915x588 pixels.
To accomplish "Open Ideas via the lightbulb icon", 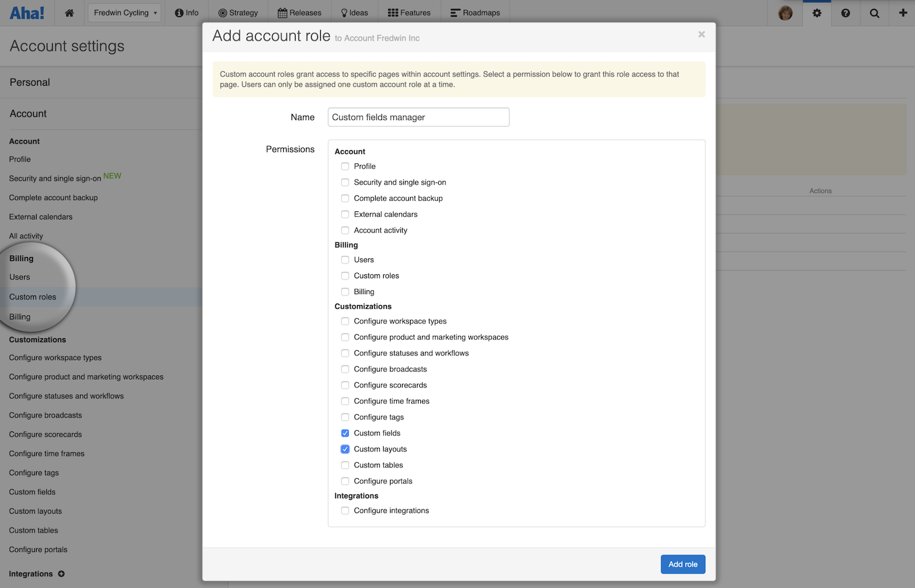I will pyautogui.click(x=343, y=12).
